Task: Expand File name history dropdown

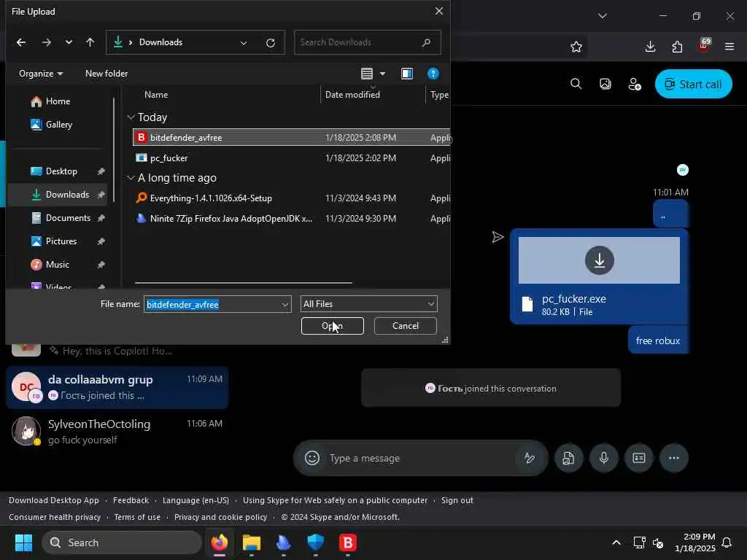Action: (x=285, y=304)
